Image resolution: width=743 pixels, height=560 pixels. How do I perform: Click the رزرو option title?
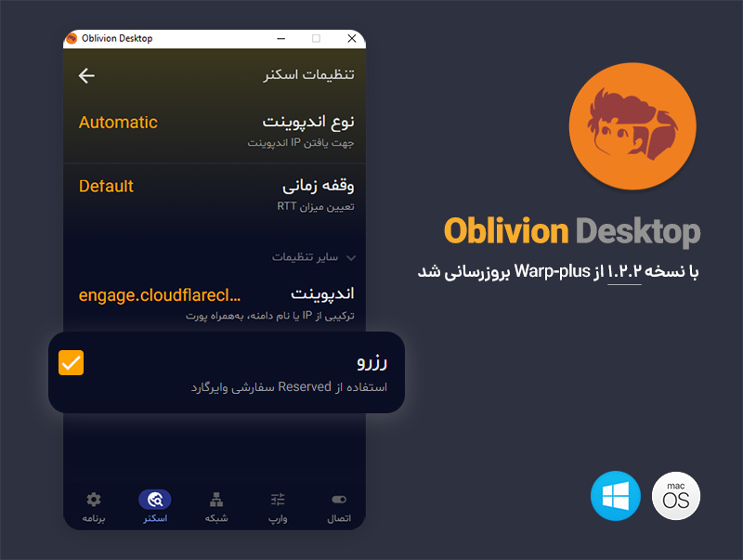372,362
